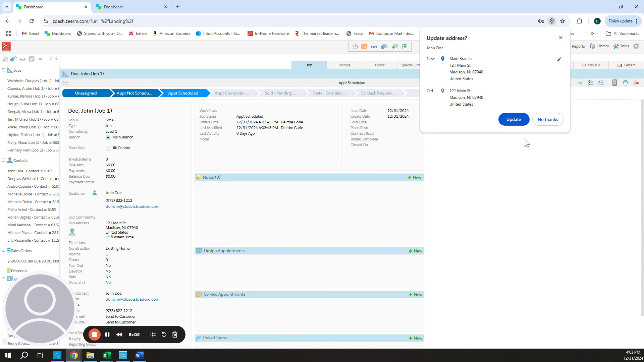Select the Appt Complete workflow stage

point(231,93)
